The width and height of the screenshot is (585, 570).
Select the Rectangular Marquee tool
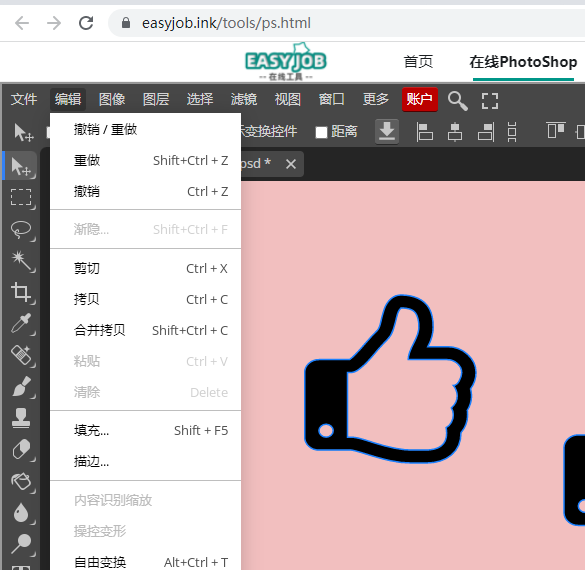pyautogui.click(x=21, y=197)
